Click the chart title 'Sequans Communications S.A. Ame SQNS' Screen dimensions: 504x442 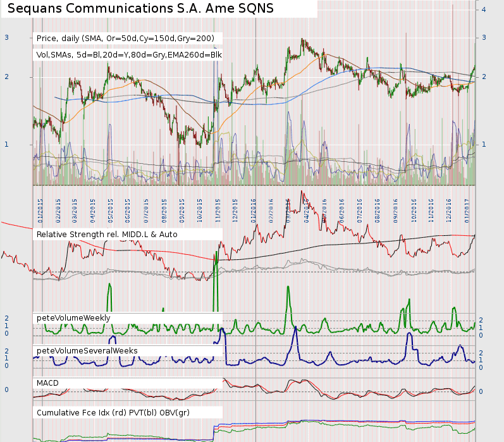coord(140,8)
